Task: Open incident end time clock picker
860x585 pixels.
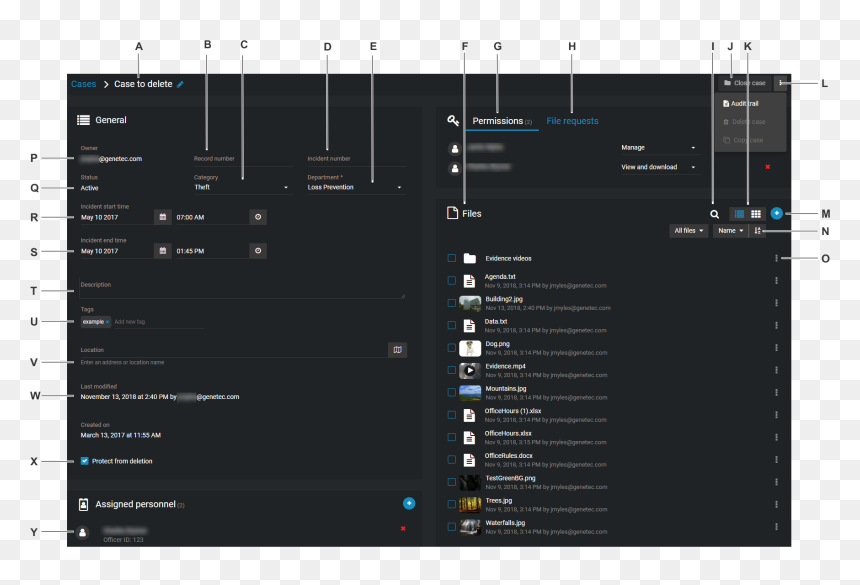Action: pyautogui.click(x=258, y=251)
